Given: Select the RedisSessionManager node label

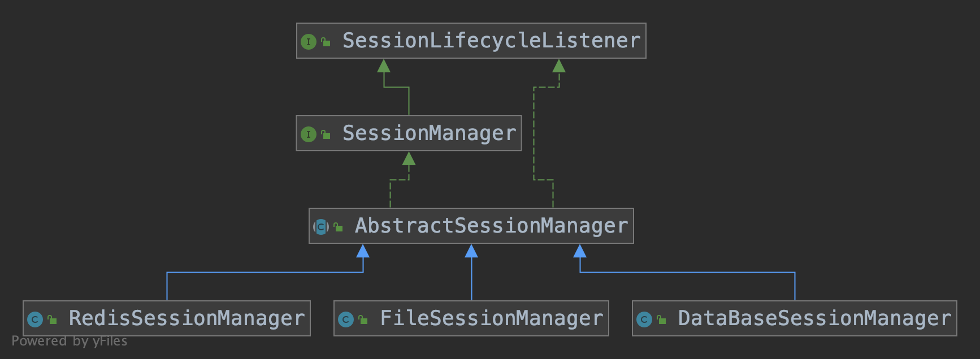Looking at the screenshot, I should pyautogui.click(x=187, y=318).
